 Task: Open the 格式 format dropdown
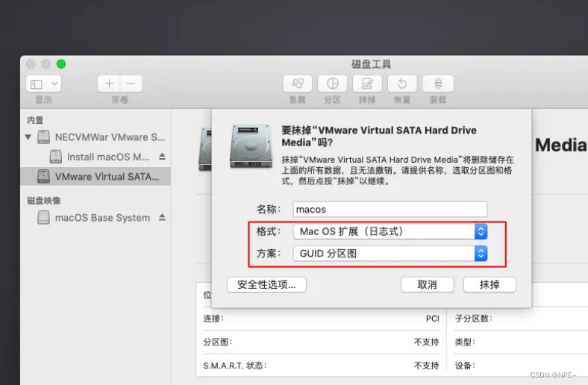coord(390,231)
